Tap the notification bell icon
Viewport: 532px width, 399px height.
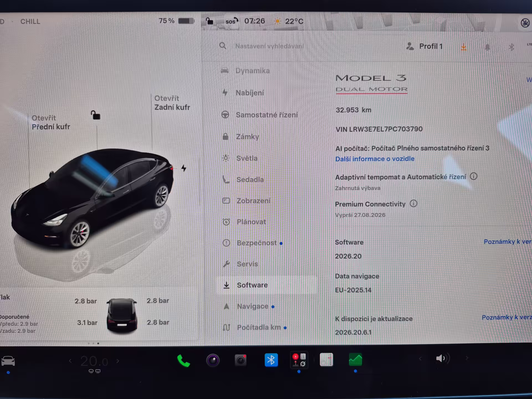[487, 47]
